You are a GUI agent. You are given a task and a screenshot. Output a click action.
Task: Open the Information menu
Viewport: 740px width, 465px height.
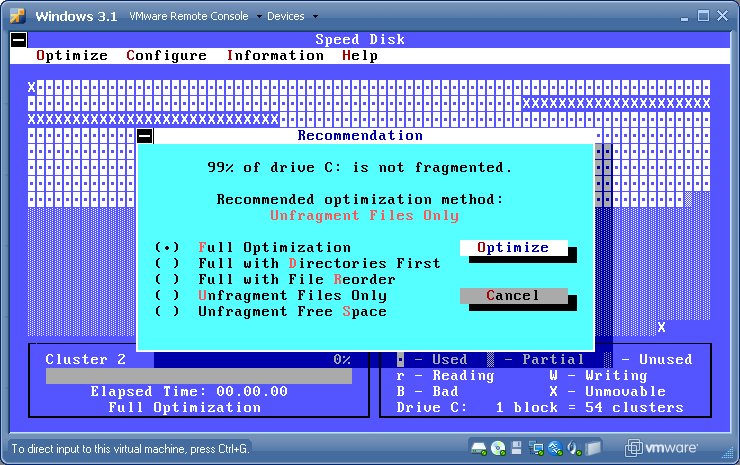275,56
